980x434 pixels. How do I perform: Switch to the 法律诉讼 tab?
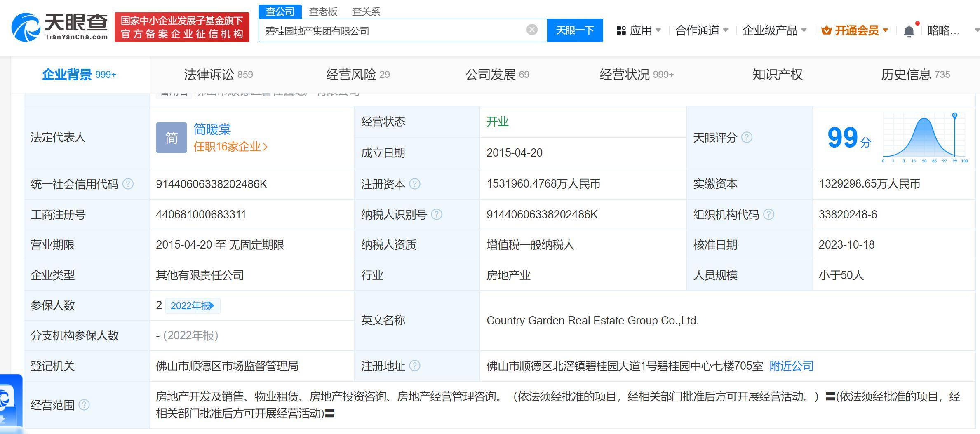(218, 75)
